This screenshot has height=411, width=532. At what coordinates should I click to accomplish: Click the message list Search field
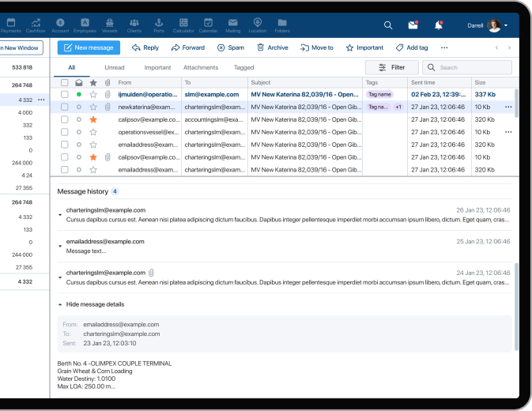click(467, 67)
